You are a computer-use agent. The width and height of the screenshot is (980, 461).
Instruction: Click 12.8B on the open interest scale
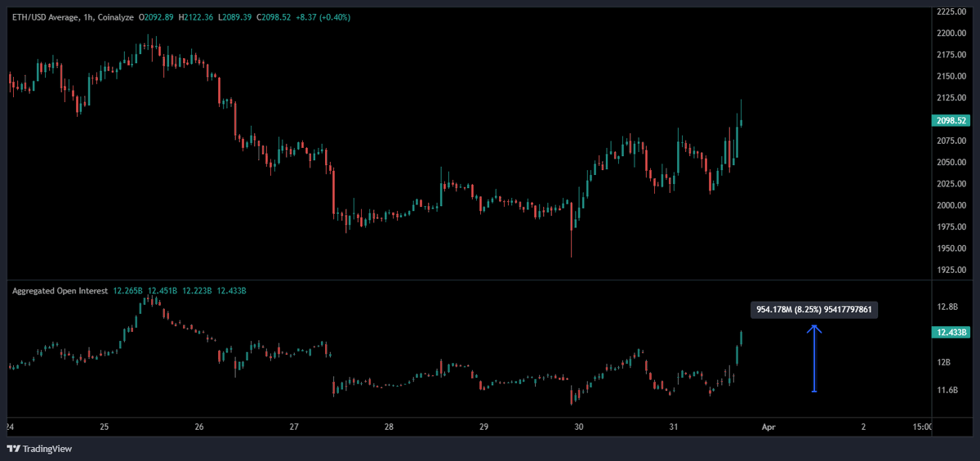tap(947, 307)
